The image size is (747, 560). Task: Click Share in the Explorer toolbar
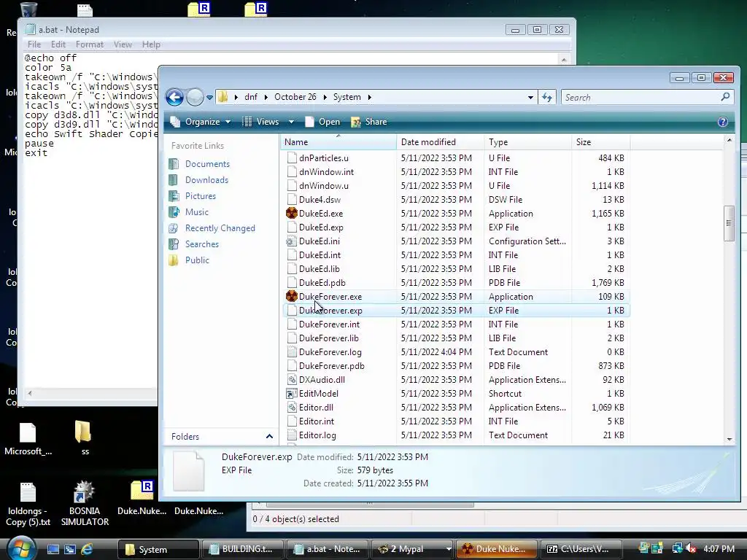tap(368, 122)
